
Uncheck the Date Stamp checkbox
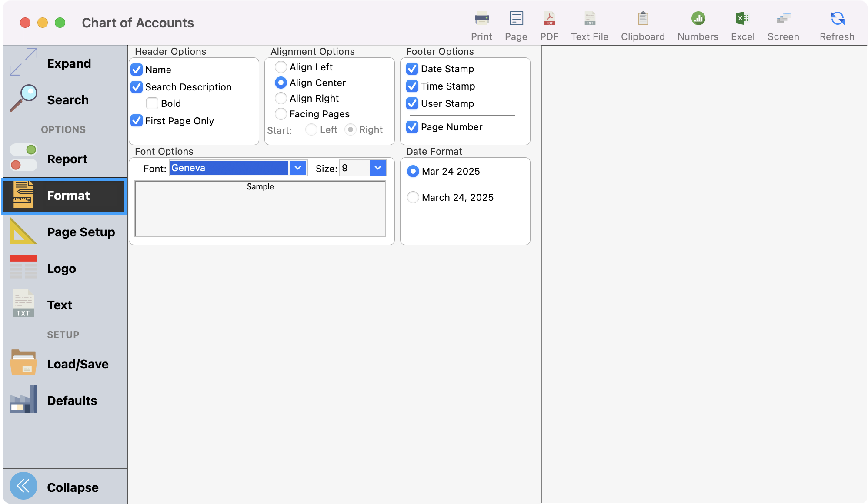412,69
